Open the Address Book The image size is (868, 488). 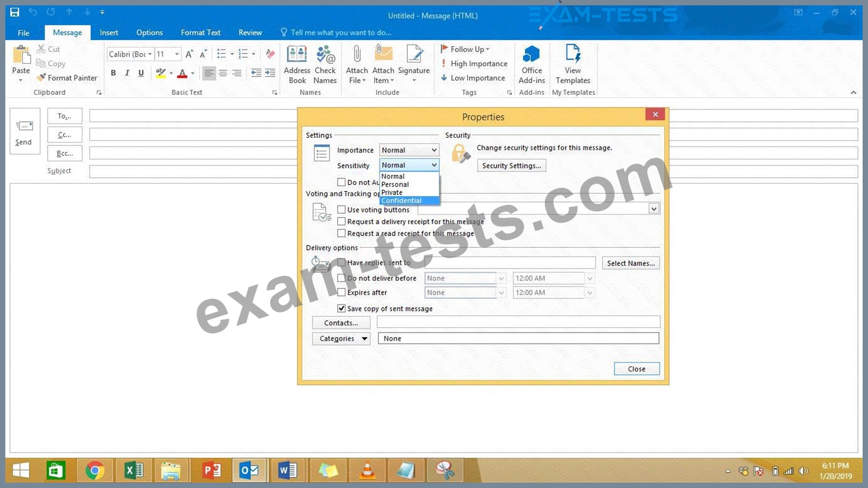coord(297,65)
